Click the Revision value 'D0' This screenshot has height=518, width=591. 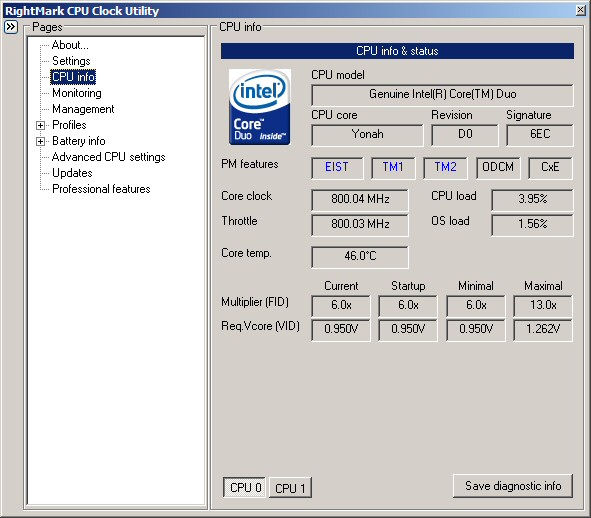tap(465, 135)
